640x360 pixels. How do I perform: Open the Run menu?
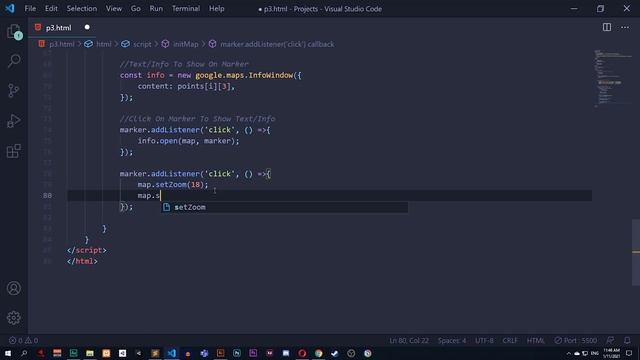coord(156,9)
